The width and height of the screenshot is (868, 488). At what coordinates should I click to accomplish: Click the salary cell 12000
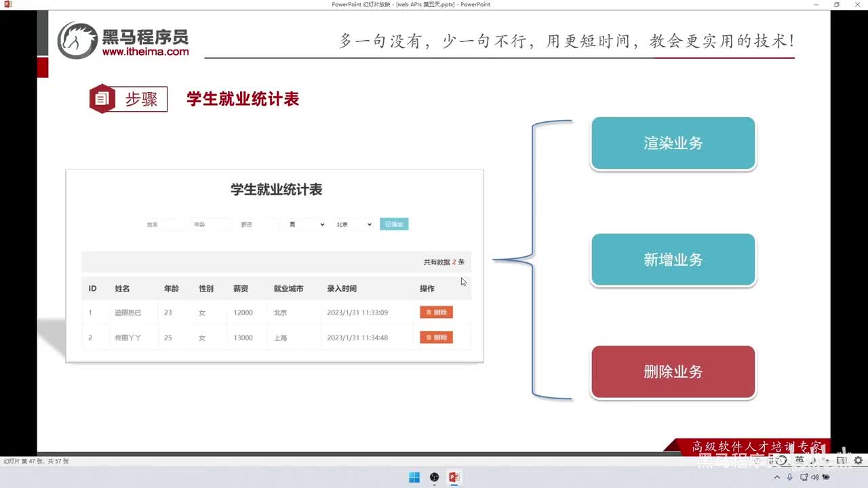[x=243, y=312]
